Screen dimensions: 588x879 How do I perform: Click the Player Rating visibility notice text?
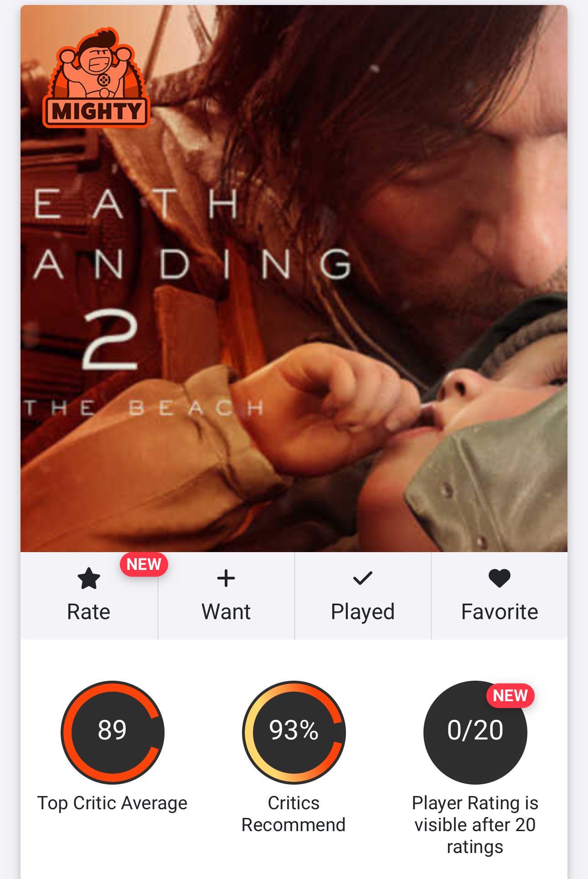tap(475, 825)
